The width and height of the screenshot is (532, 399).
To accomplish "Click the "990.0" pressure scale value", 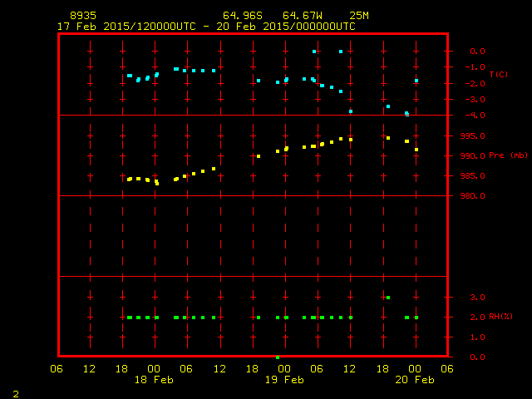I will (473, 156).
